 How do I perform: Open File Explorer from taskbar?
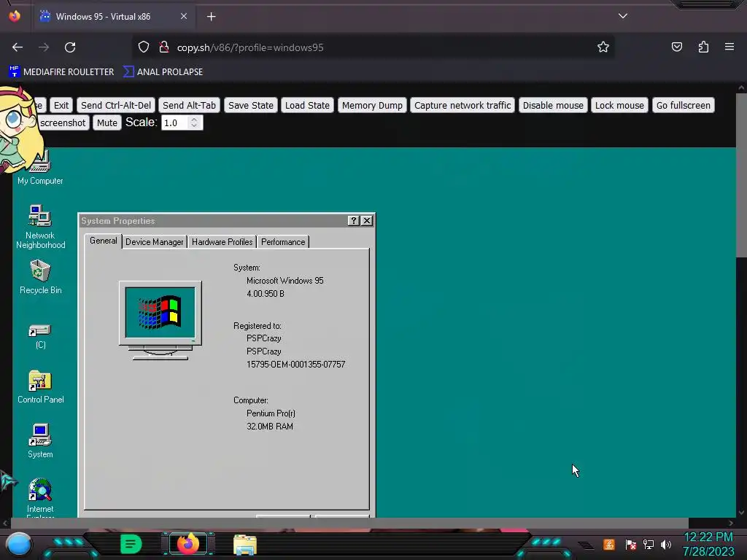pyautogui.click(x=245, y=545)
